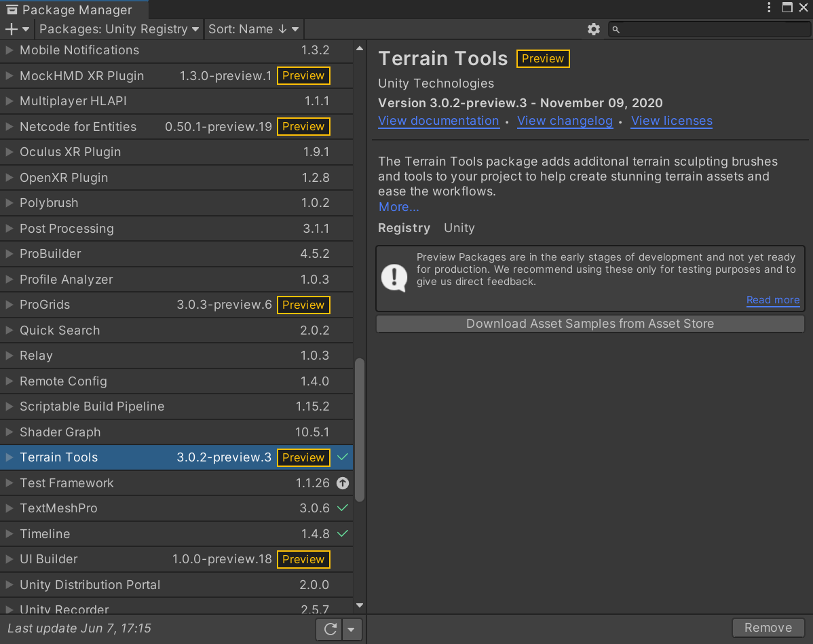
Task: Select the OpenXR Plugin package
Action: click(x=176, y=177)
